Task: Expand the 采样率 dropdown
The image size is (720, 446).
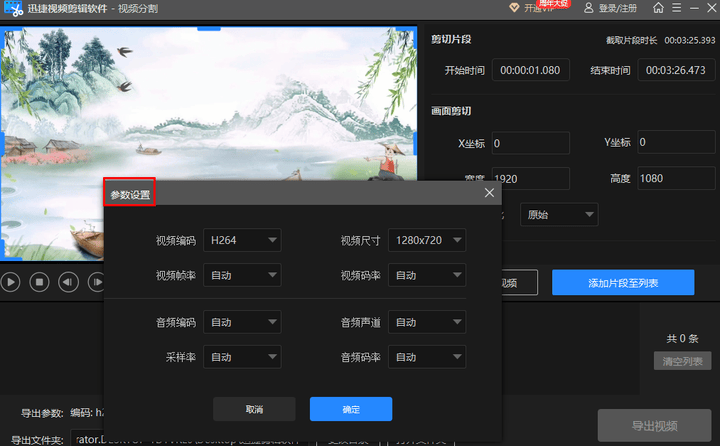Action: point(242,357)
